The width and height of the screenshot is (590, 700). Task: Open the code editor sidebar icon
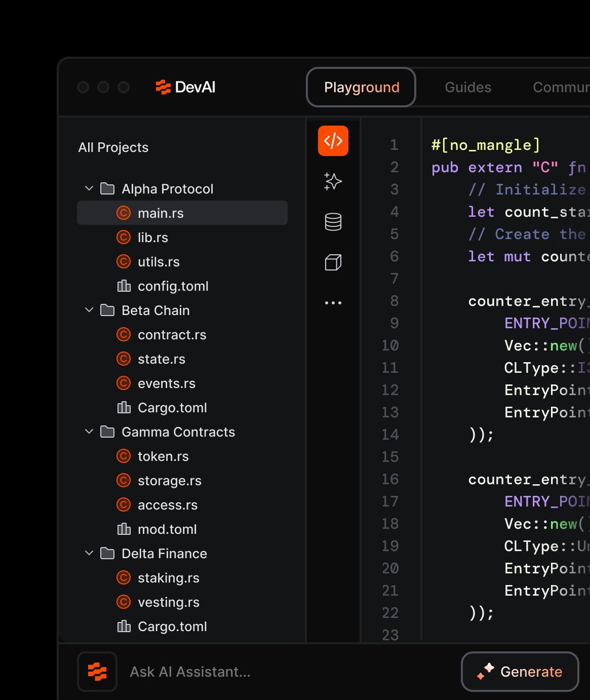click(333, 141)
